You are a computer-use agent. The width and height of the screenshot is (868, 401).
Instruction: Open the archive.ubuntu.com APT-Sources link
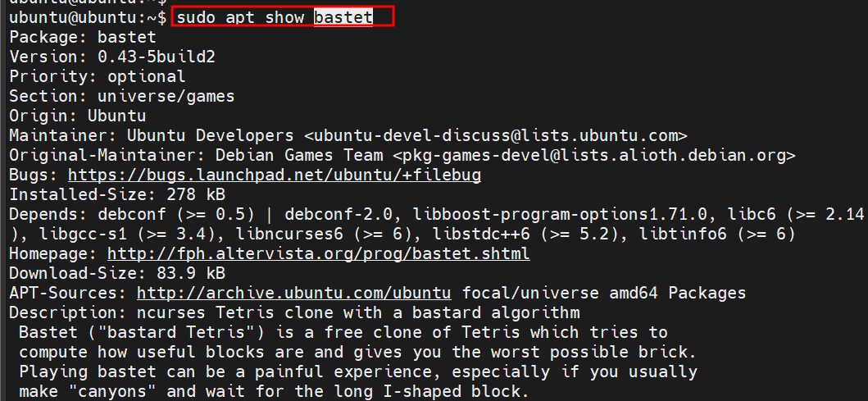coord(293,293)
